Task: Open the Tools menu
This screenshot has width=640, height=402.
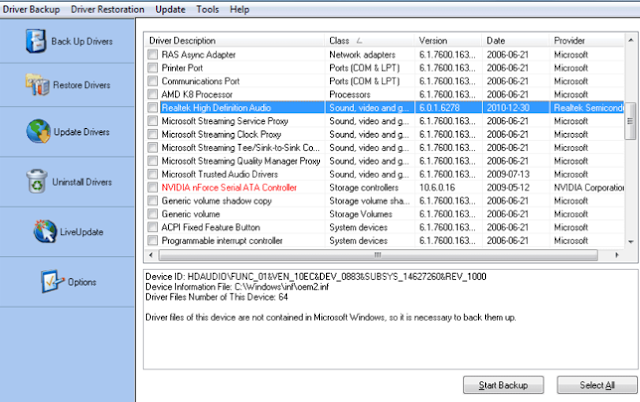Action: (x=207, y=9)
